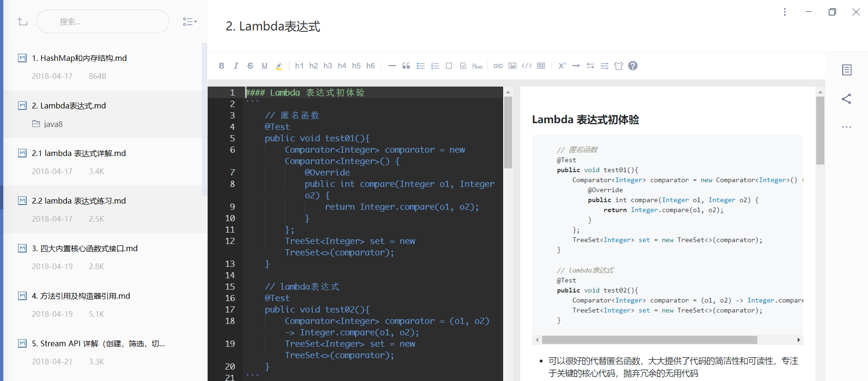Insert an unchecked task checkbox
868x381 pixels.
pos(449,66)
